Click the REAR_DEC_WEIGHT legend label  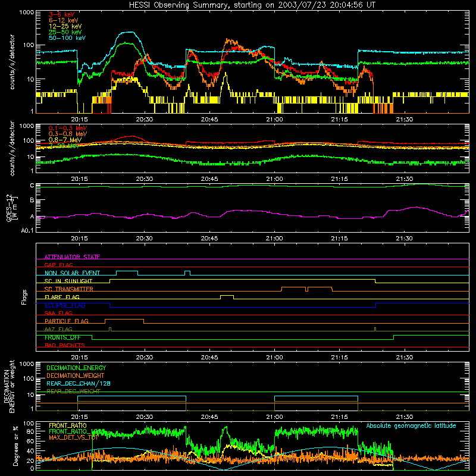point(73,392)
